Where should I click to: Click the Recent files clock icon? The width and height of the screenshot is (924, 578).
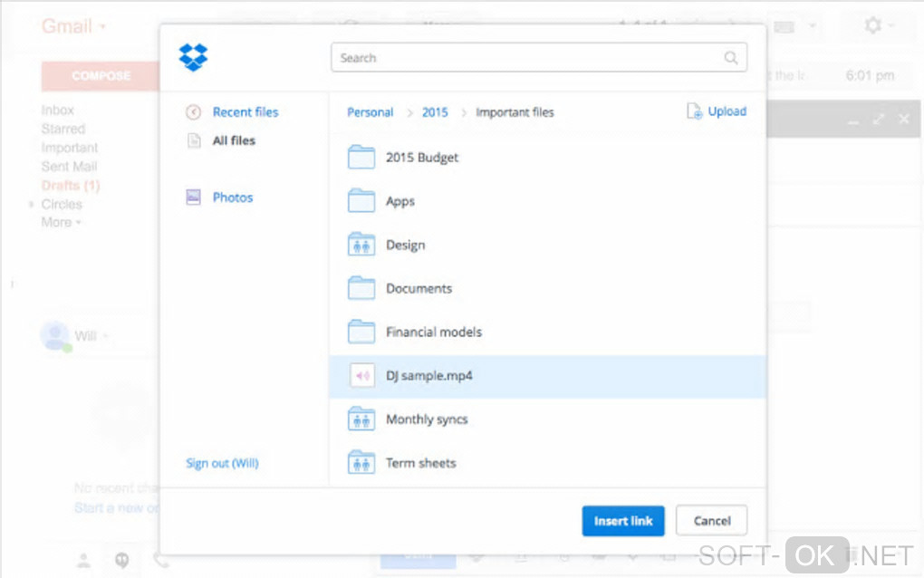pos(193,112)
